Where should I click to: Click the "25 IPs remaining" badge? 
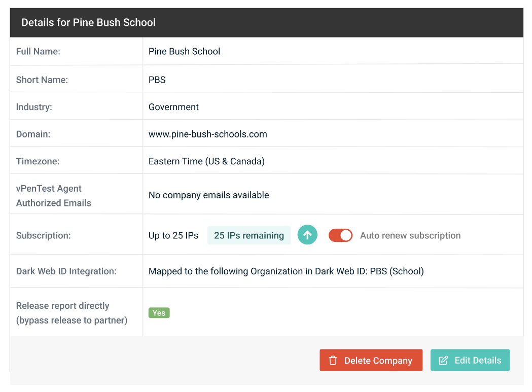click(249, 235)
